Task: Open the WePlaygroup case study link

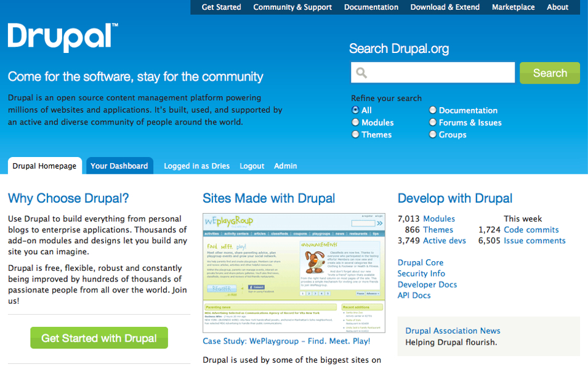Action: [x=286, y=341]
